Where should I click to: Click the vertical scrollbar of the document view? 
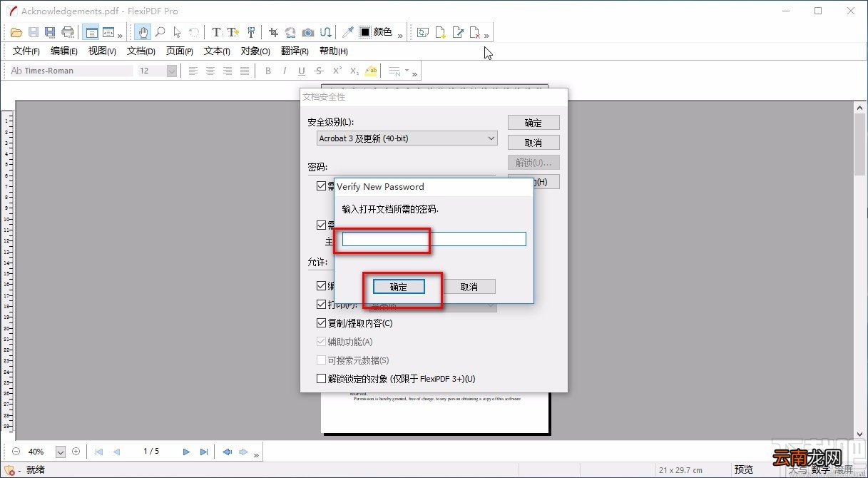(860, 271)
